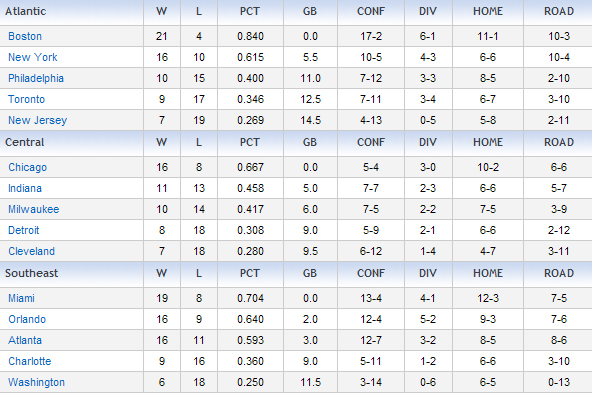Open the Washington team link
The width and height of the screenshot is (592, 393).
[36, 382]
